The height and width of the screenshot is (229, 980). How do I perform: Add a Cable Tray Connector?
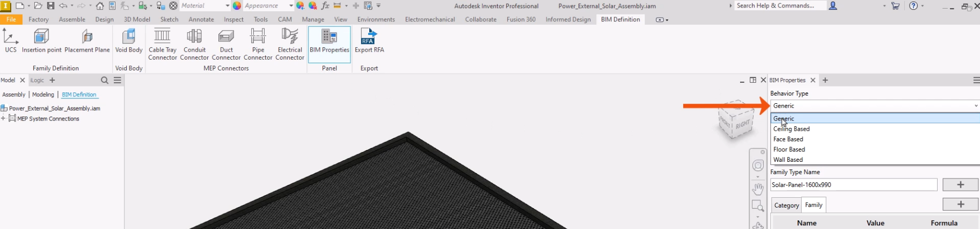162,44
